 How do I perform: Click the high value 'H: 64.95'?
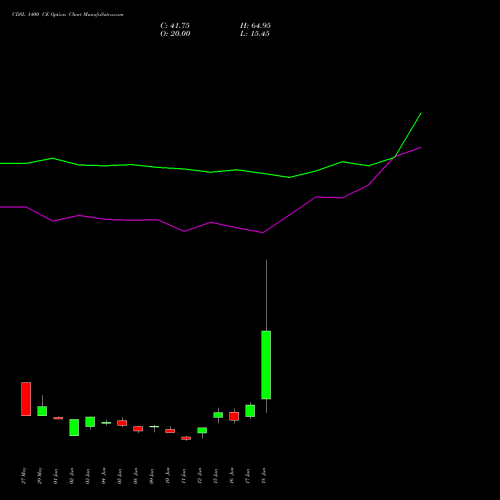[x=255, y=26]
